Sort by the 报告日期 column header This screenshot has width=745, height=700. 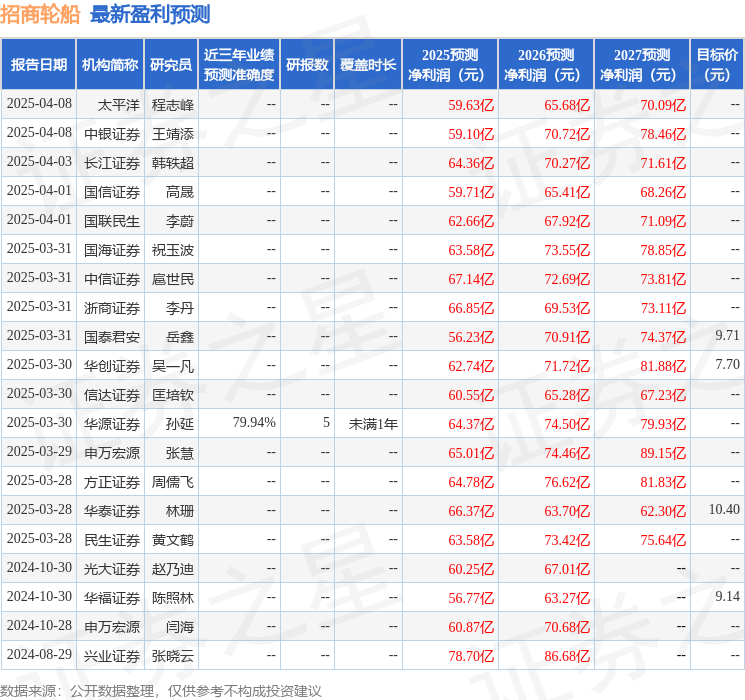point(39,65)
